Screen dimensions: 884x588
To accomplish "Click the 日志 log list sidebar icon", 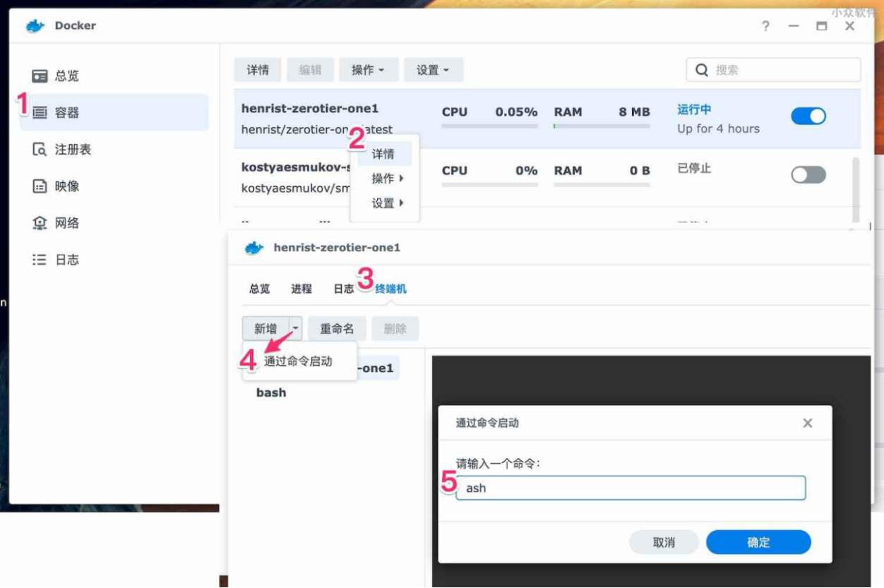I will coord(40,260).
